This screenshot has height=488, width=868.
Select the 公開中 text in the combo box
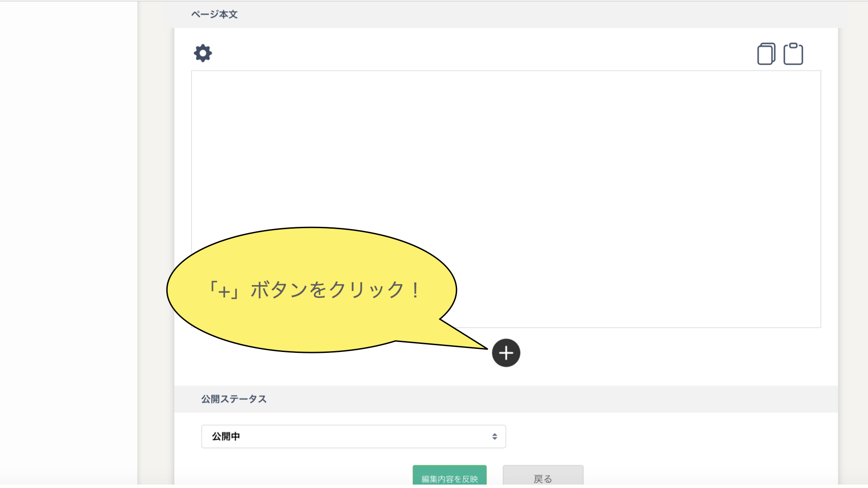[226, 436]
